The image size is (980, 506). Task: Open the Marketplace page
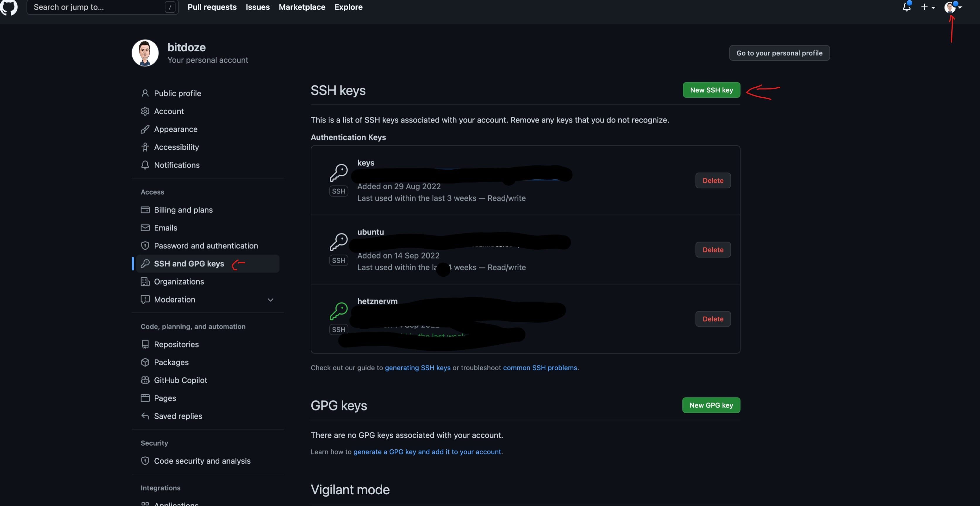302,7
